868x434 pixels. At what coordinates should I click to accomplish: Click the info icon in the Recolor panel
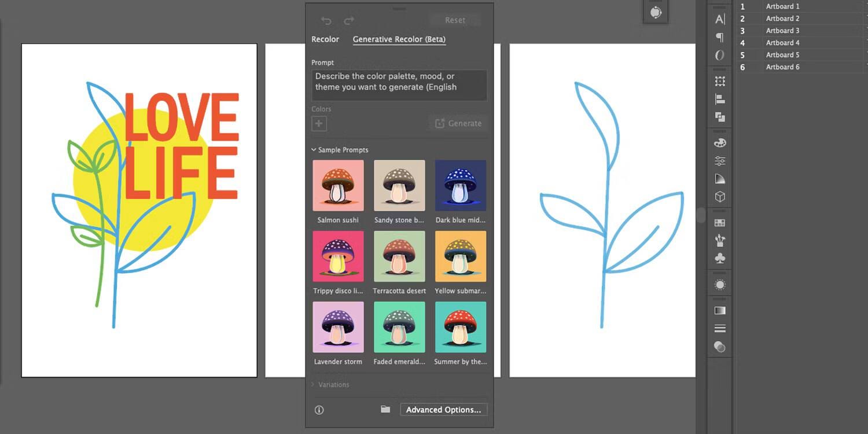click(x=319, y=410)
